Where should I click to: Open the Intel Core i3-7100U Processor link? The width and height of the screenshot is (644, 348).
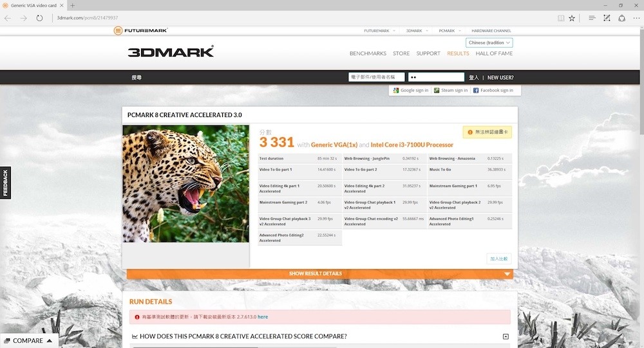(x=412, y=145)
